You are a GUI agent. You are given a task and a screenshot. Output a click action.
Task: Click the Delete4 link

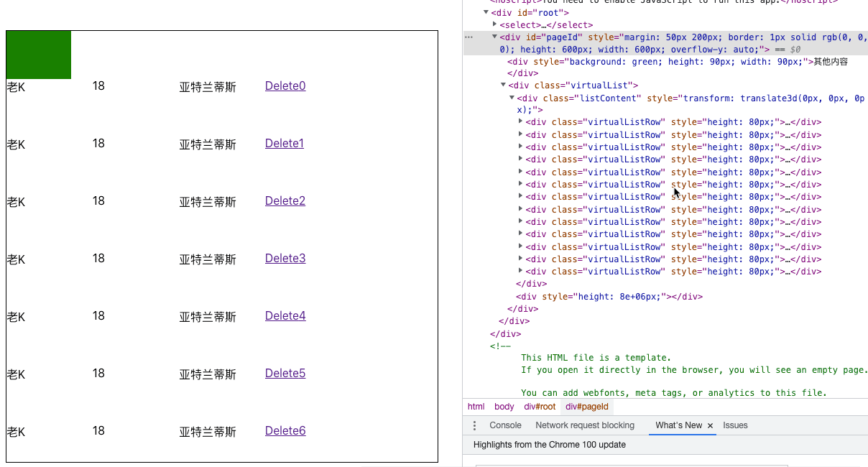click(285, 316)
